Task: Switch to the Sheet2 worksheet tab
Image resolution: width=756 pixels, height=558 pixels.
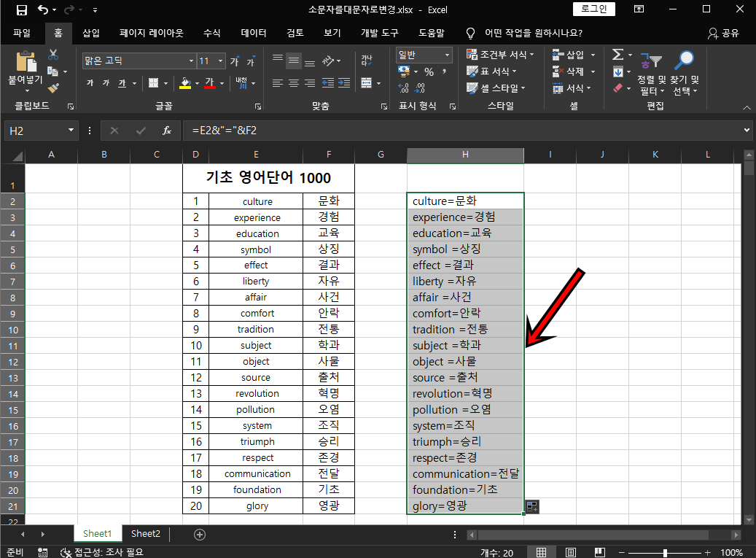Action: click(x=146, y=533)
